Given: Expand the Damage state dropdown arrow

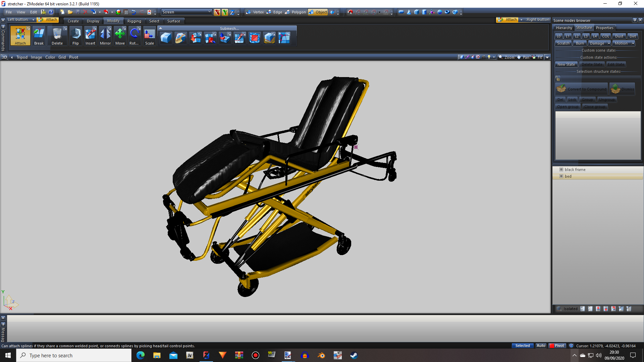Looking at the screenshot, I should point(609,43).
